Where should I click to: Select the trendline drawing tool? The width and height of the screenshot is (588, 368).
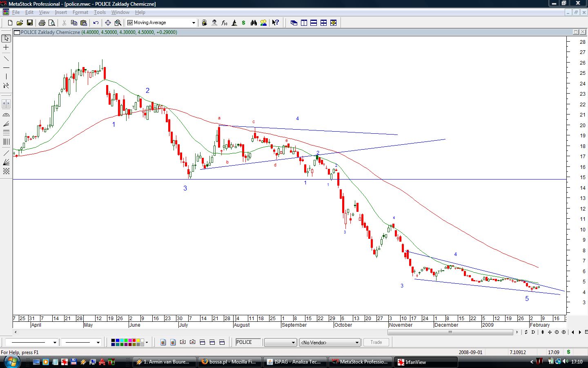click(6, 58)
